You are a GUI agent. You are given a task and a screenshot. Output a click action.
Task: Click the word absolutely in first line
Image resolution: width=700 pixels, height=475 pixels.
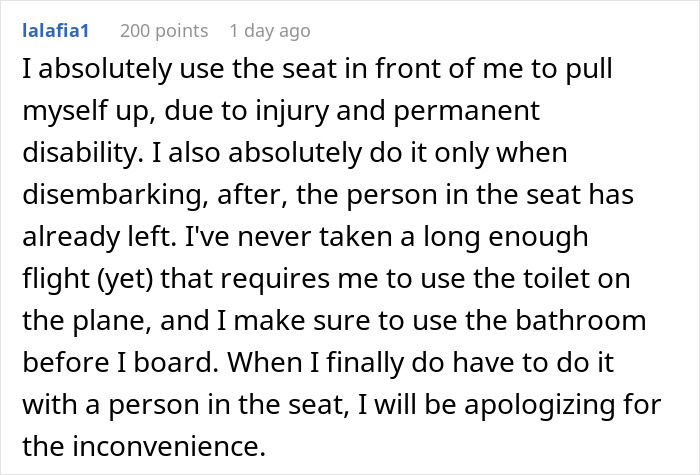pos(105,69)
